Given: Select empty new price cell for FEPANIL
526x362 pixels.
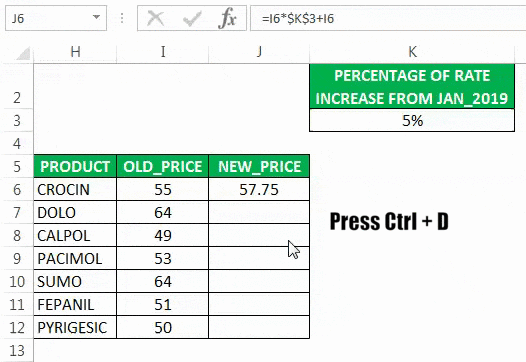Looking at the screenshot, I should coord(259,304).
